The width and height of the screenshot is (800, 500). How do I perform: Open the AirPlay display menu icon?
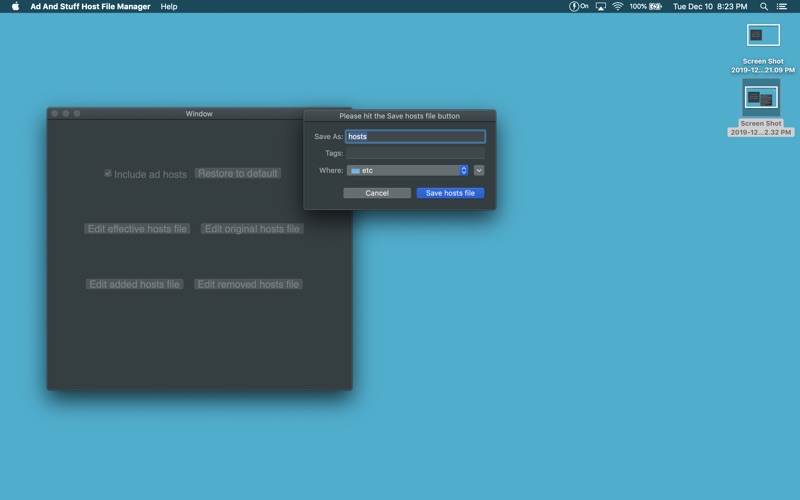(601, 7)
